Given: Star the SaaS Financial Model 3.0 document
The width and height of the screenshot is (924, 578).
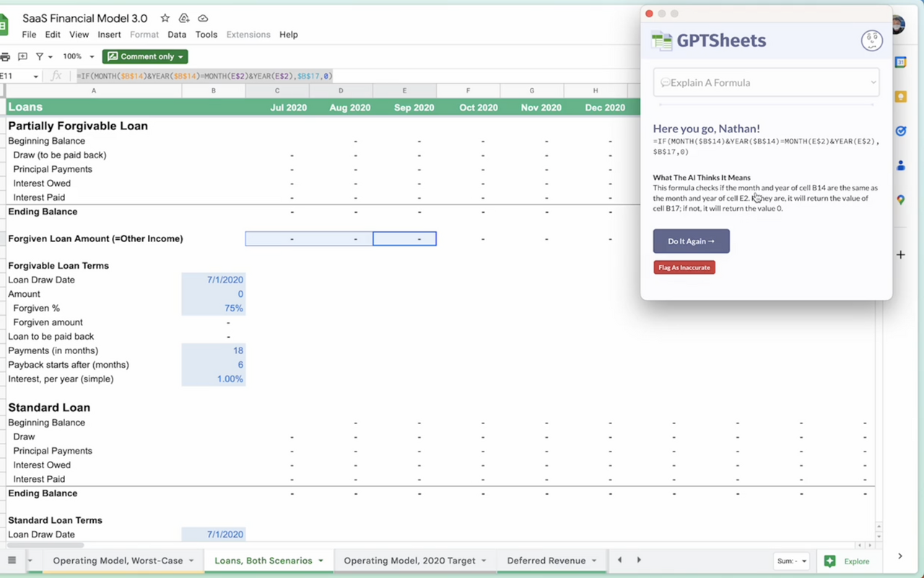Looking at the screenshot, I should click(x=165, y=18).
